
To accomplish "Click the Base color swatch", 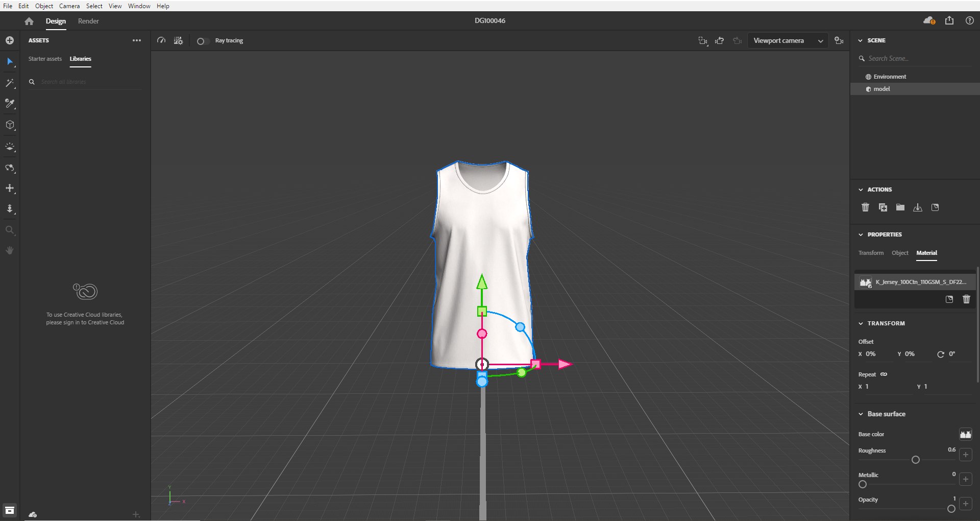I will (966, 434).
